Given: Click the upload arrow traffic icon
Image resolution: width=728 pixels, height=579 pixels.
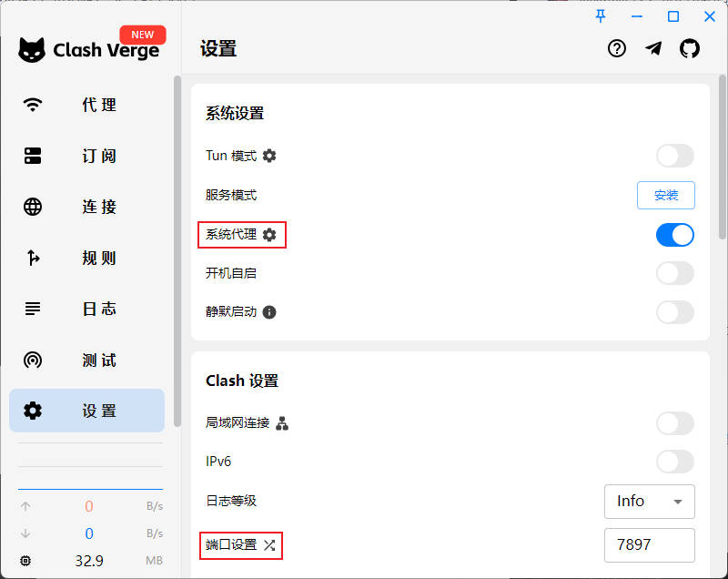Looking at the screenshot, I should 25,506.
